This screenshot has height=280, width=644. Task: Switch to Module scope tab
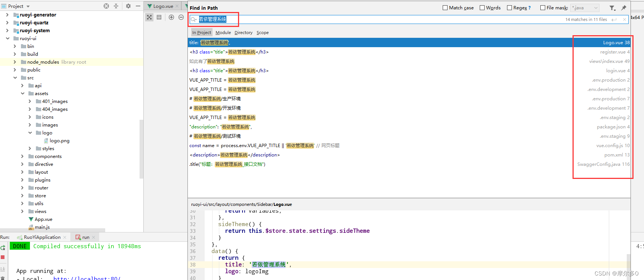pos(223,33)
